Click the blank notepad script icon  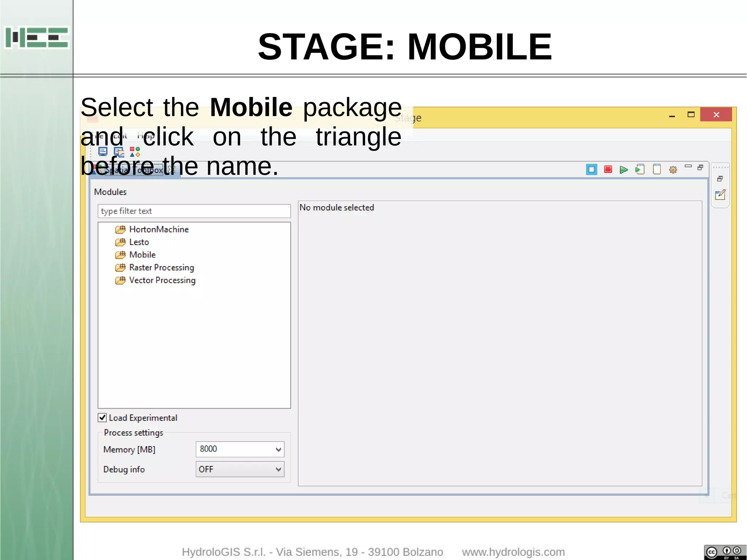coord(657,169)
